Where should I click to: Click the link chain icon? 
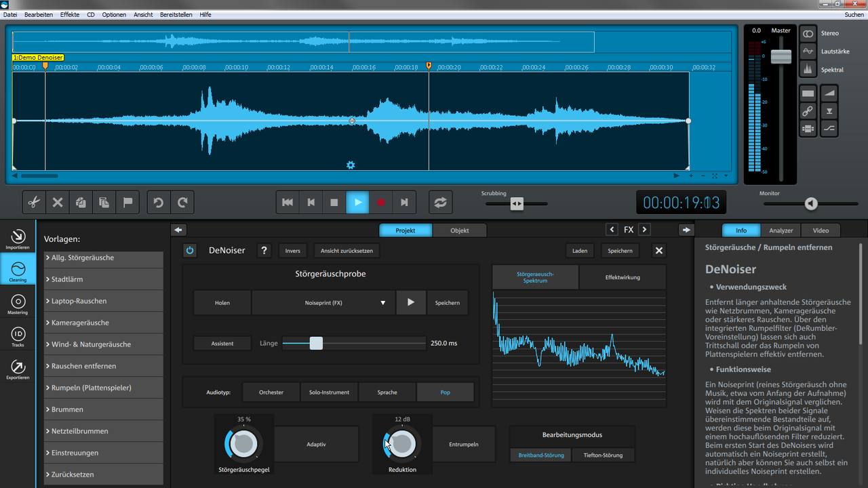(x=808, y=111)
